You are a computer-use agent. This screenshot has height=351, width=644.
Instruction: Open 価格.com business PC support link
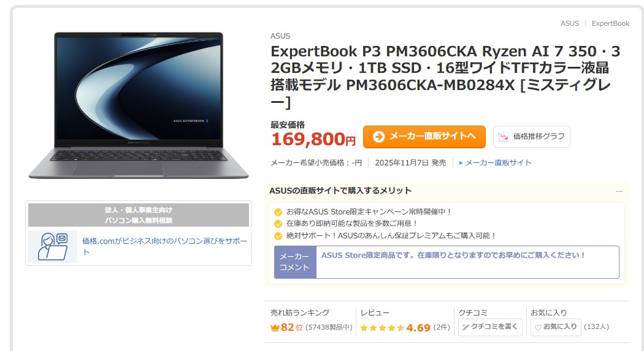[164, 246]
